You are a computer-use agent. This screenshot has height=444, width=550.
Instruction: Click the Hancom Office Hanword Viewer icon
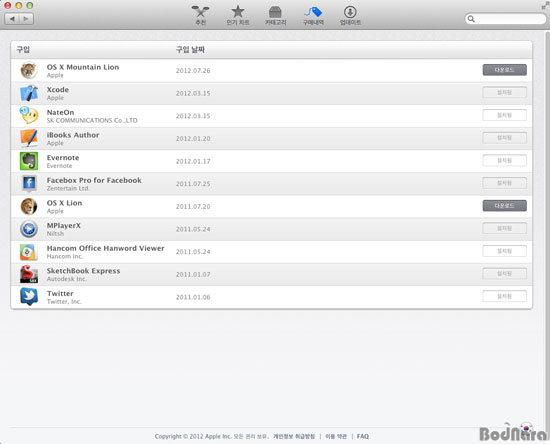pyautogui.click(x=29, y=252)
